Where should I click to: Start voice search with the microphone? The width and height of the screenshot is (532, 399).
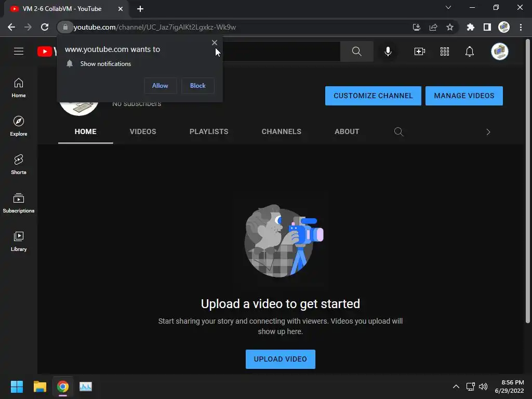[388, 51]
